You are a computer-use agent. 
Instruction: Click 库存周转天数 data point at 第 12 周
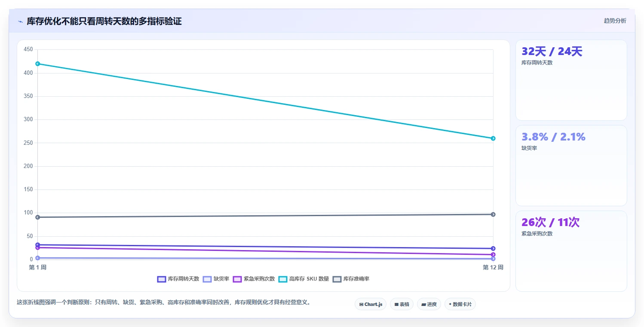pos(493,248)
